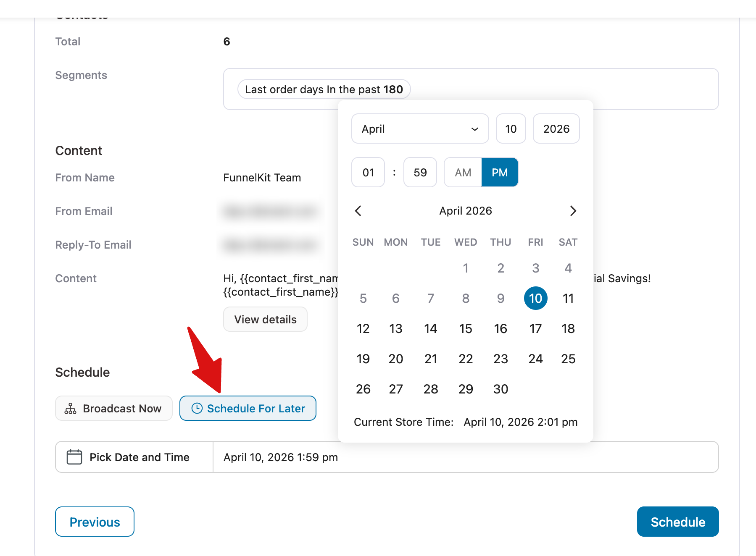This screenshot has width=756, height=556.
Task: Select April 15 in the calendar
Action: (465, 329)
